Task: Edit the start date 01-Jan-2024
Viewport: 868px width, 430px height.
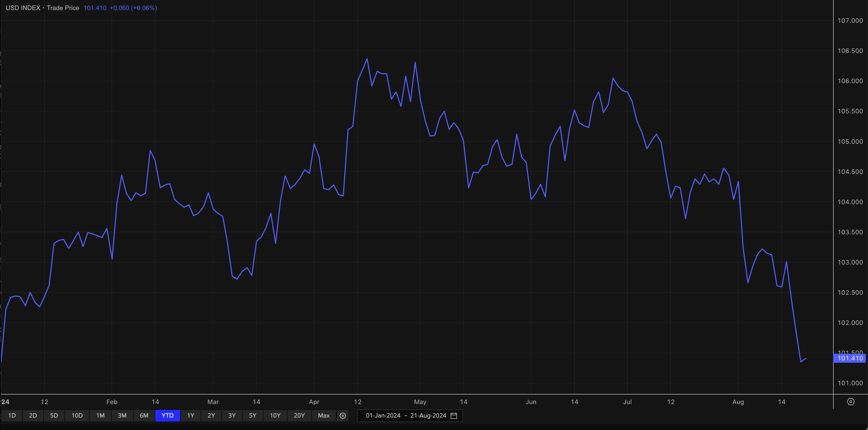Action: pos(383,415)
